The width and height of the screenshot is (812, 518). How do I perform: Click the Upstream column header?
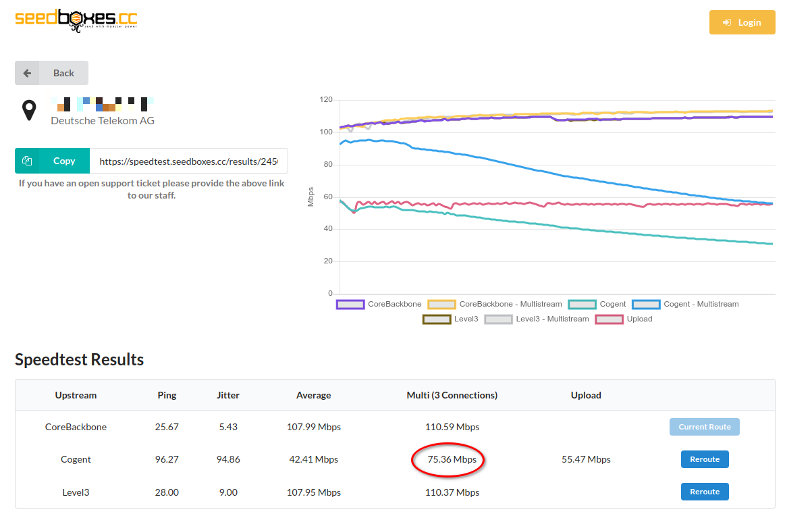76,395
